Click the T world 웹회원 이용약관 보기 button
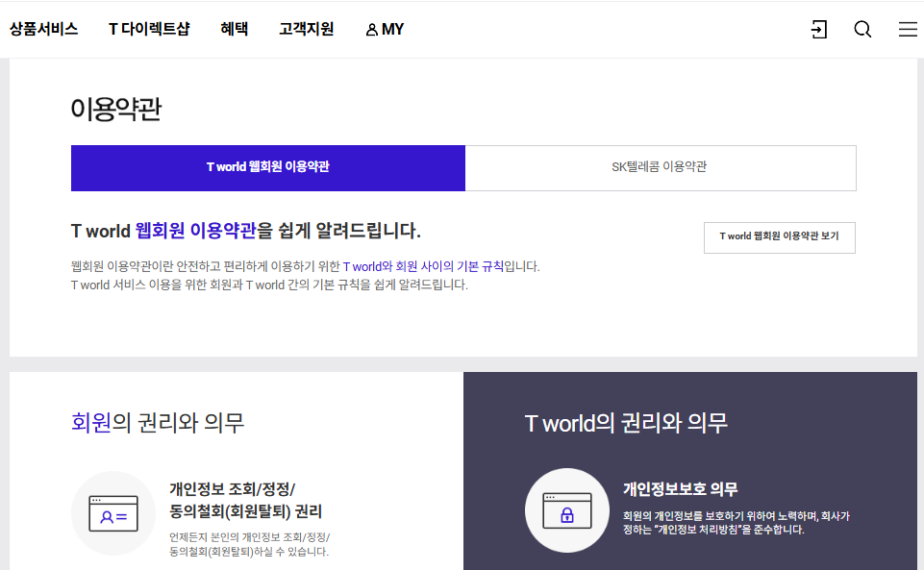 [780, 237]
